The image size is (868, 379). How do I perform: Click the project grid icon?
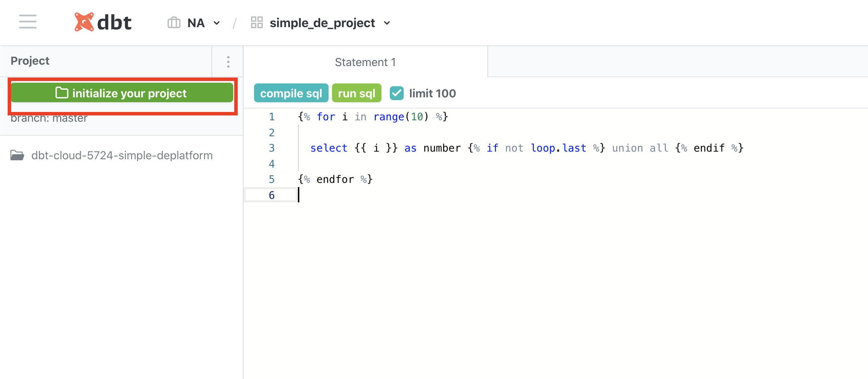(x=257, y=23)
